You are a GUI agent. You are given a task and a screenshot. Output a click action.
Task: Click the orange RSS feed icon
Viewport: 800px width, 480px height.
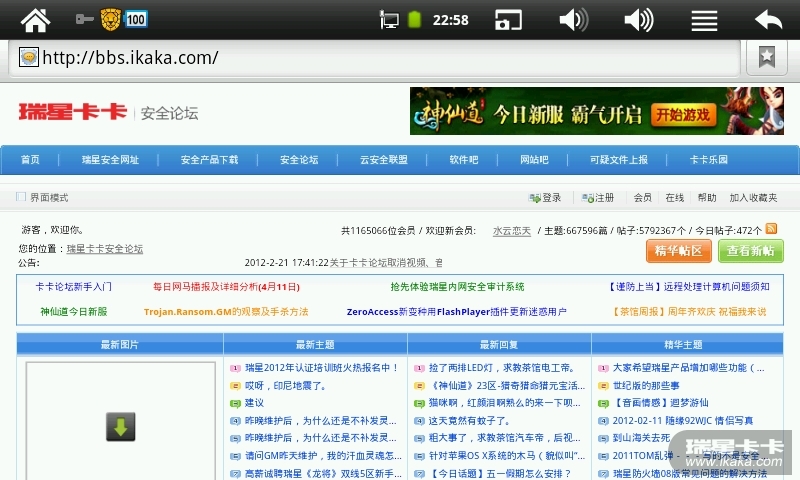771,229
